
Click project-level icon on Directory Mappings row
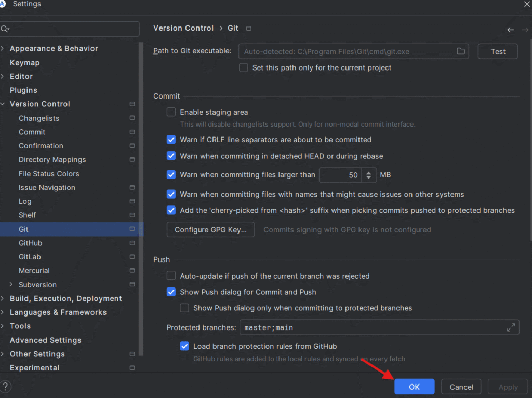pyautogui.click(x=132, y=160)
